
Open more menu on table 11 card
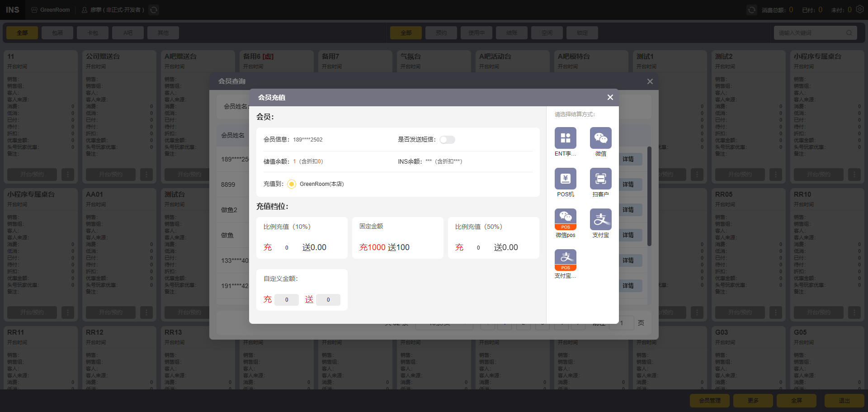68,174
